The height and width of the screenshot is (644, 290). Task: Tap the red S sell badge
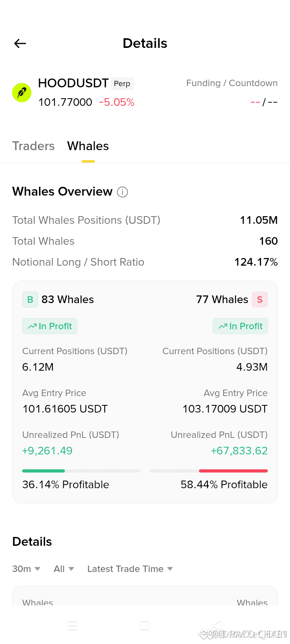[x=260, y=299]
